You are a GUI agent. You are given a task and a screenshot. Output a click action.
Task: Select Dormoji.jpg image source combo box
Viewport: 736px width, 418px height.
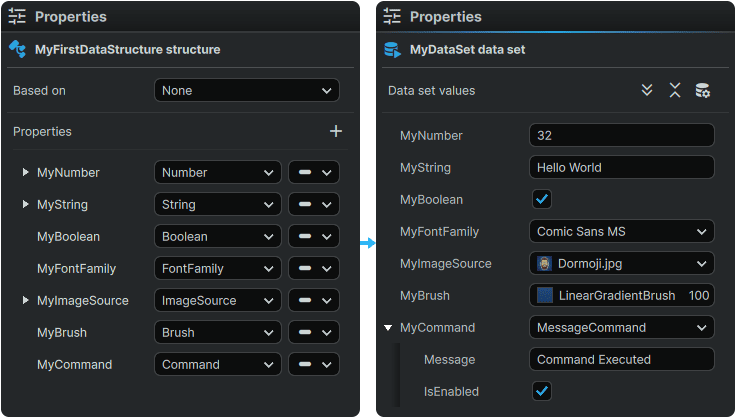pyautogui.click(x=621, y=263)
